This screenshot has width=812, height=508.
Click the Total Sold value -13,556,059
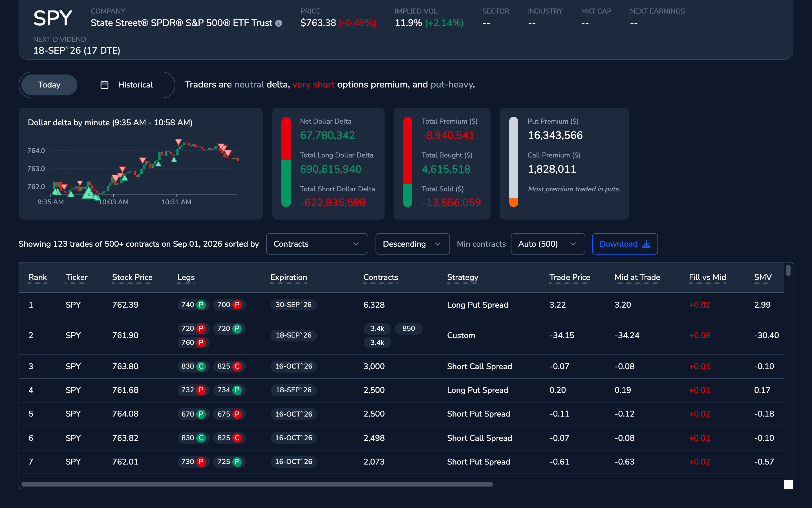(451, 203)
